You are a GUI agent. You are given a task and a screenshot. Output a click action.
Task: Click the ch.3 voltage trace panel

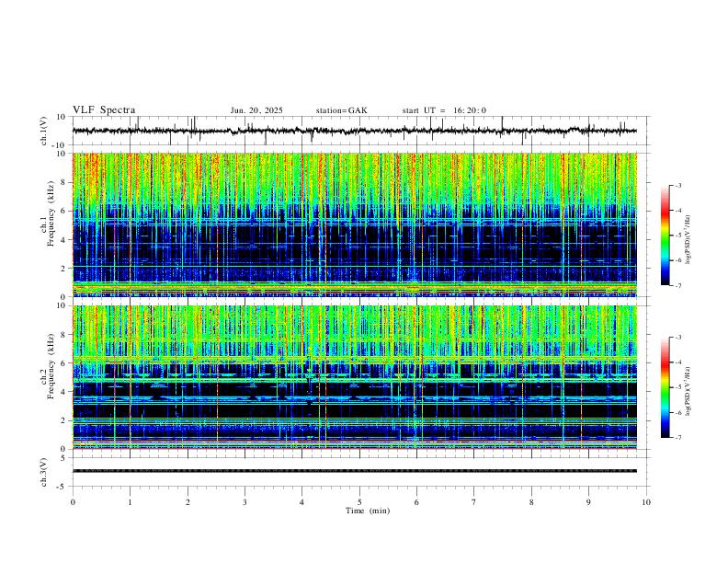pyautogui.click(x=361, y=472)
